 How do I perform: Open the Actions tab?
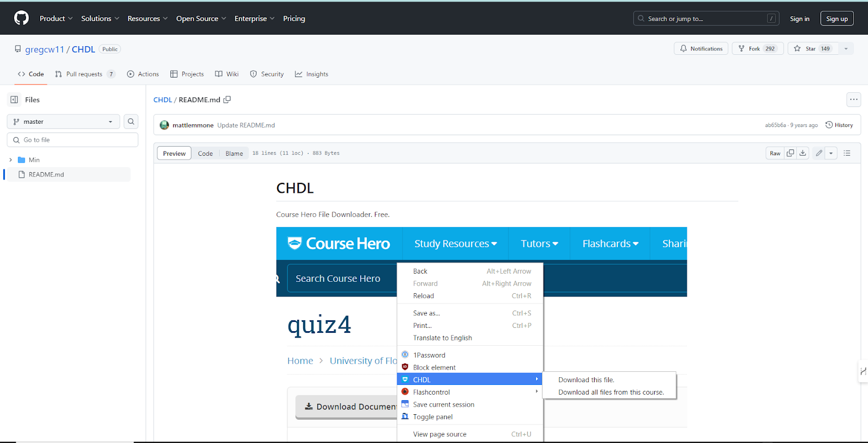pos(143,74)
